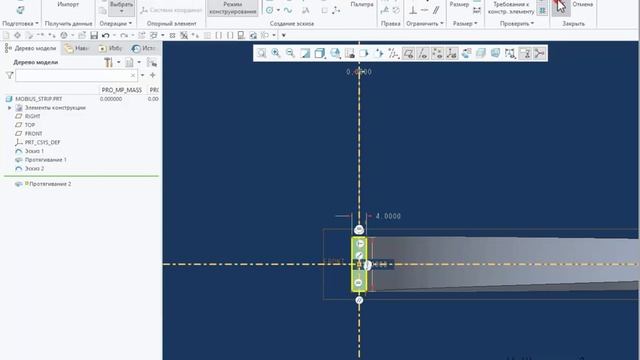Open the Операции group dropdown
Viewport: 640px width, 360px height.
[116, 24]
